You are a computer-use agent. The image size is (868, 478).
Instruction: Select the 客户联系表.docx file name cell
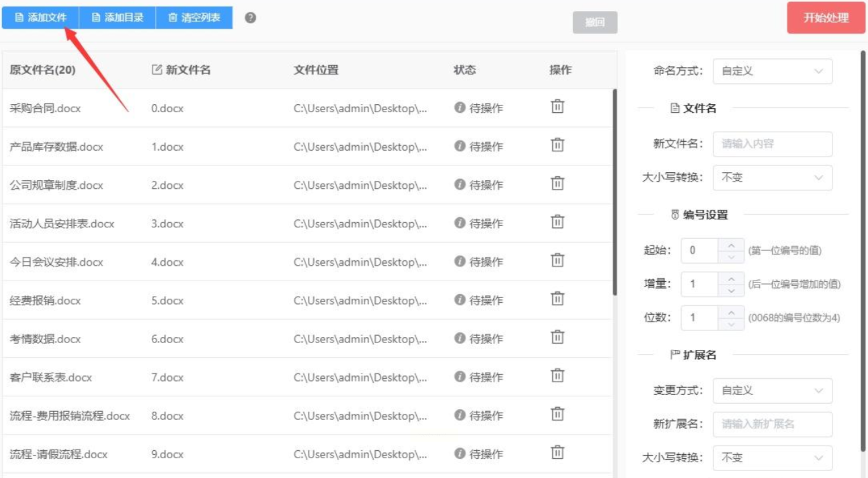[x=51, y=377]
